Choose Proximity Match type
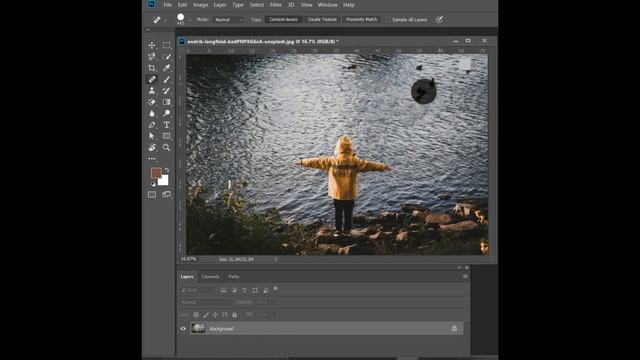 point(362,20)
